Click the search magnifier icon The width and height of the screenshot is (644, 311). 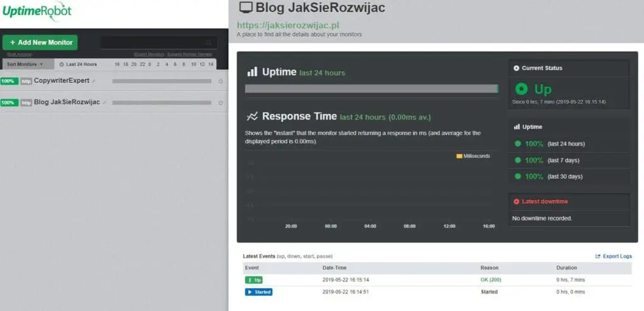pyautogui.click(x=209, y=43)
